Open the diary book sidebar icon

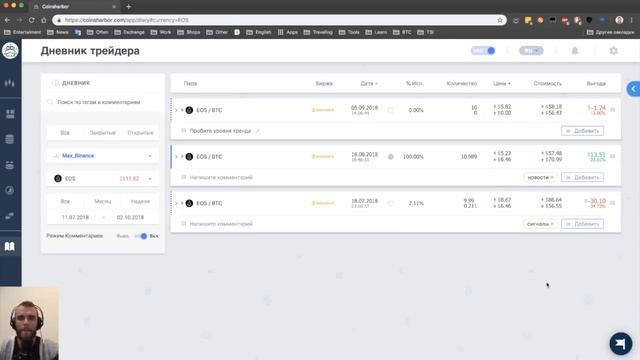pyautogui.click(x=10, y=246)
